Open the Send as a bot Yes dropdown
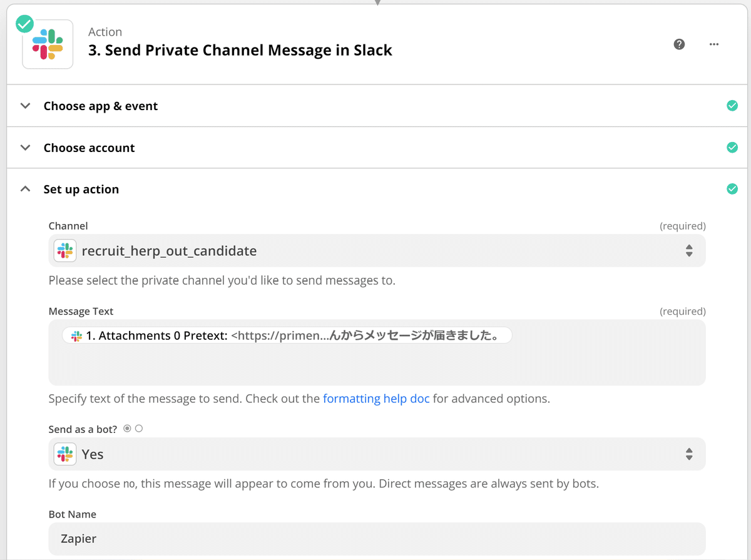Screen dimensions: 751x560 pyautogui.click(x=377, y=454)
